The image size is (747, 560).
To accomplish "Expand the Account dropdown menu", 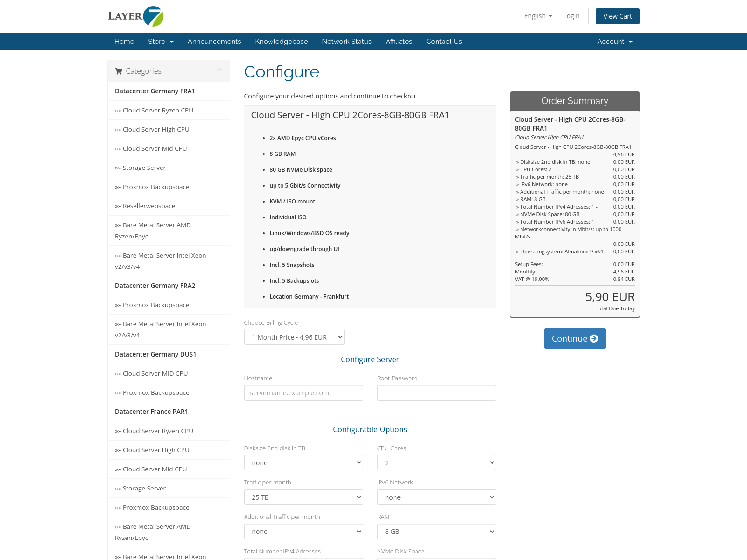I will point(615,42).
